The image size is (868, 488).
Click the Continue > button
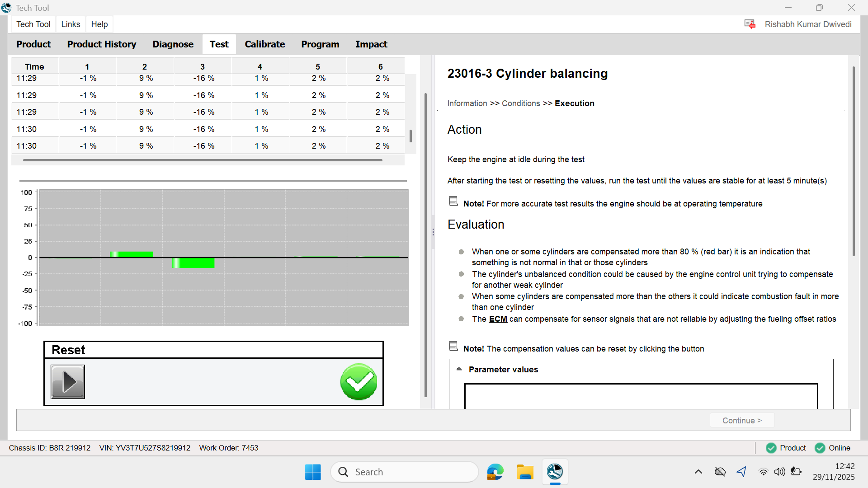click(742, 420)
